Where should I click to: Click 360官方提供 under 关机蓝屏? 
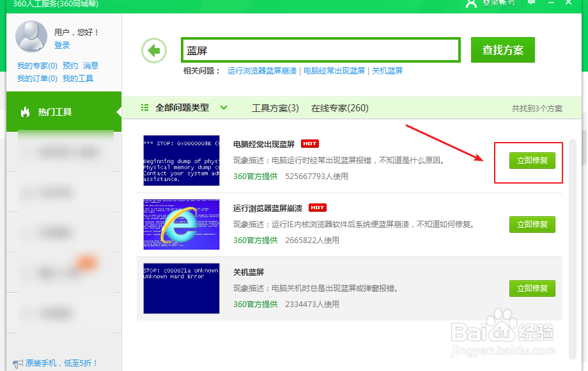(256, 304)
